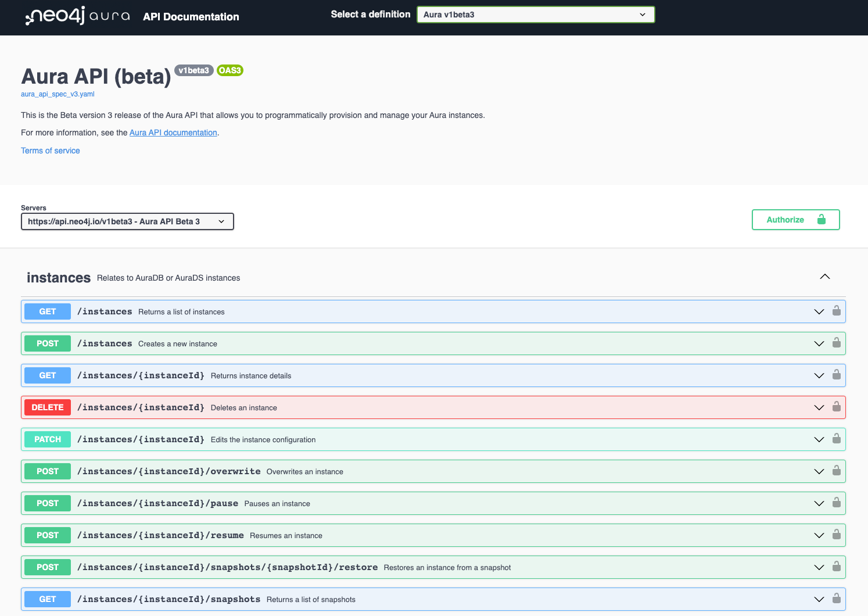Click POST badge on overwrite row
868x616 pixels.
(48, 471)
